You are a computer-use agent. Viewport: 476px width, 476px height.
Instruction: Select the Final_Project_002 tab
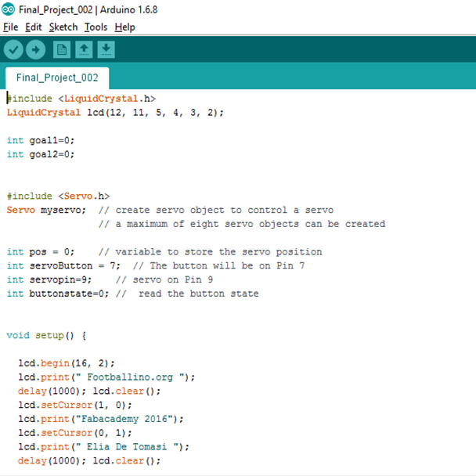57,78
